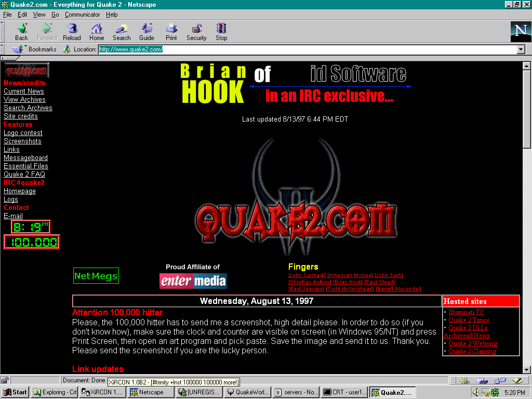The image size is (532, 399).
Task: Click the vertical scrollbar thumb
Action: [x=526, y=109]
